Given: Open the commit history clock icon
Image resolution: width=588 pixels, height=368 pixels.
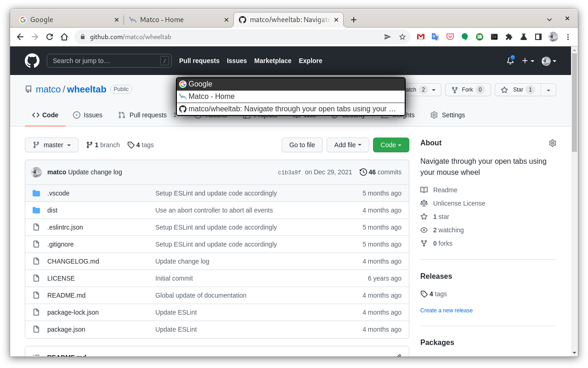Looking at the screenshot, I should click(363, 172).
